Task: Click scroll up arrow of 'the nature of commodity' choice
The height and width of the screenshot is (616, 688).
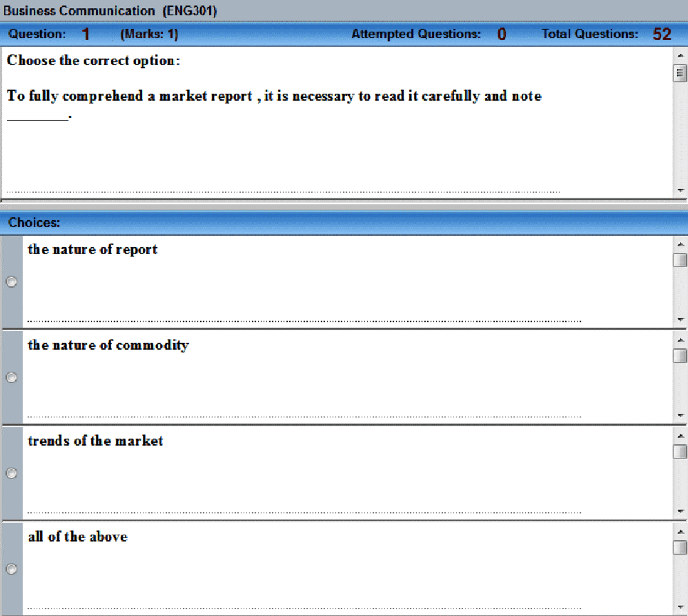Action: point(681,340)
